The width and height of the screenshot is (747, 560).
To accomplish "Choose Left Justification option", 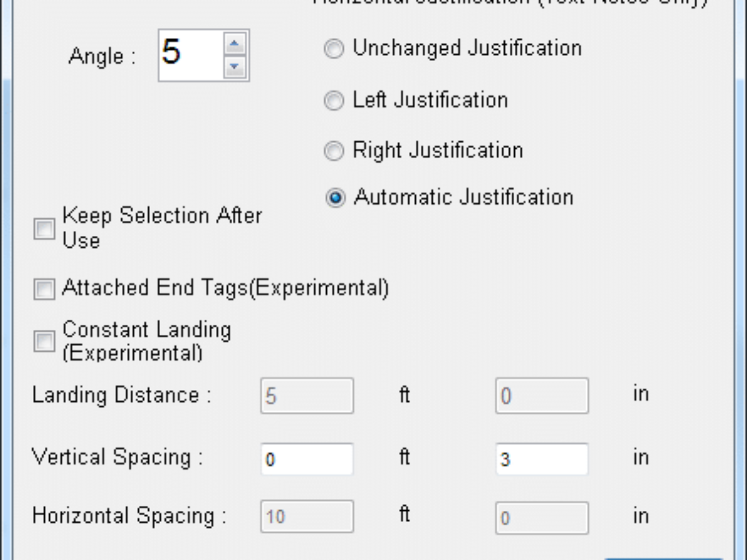I will tap(334, 101).
